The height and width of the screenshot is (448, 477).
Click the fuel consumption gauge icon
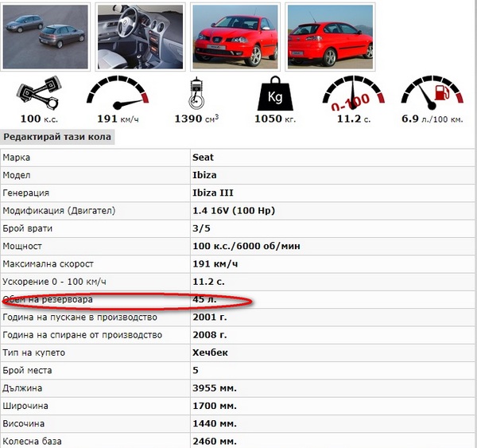432,93
